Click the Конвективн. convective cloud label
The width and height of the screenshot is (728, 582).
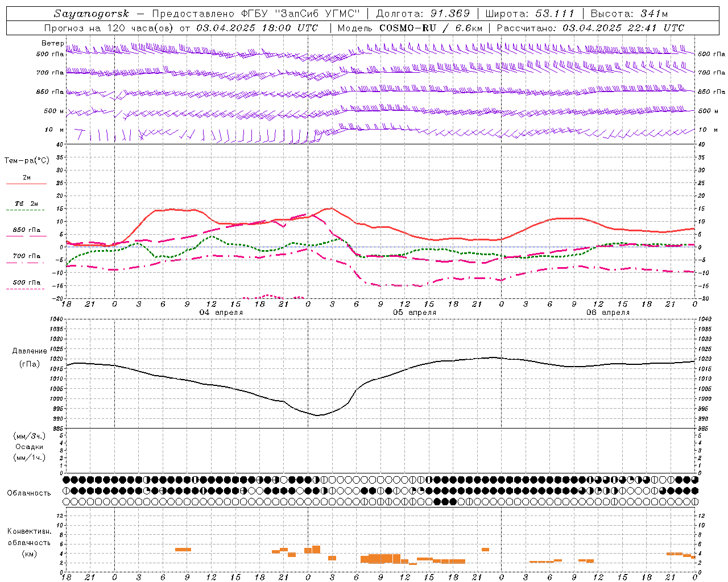point(29,531)
